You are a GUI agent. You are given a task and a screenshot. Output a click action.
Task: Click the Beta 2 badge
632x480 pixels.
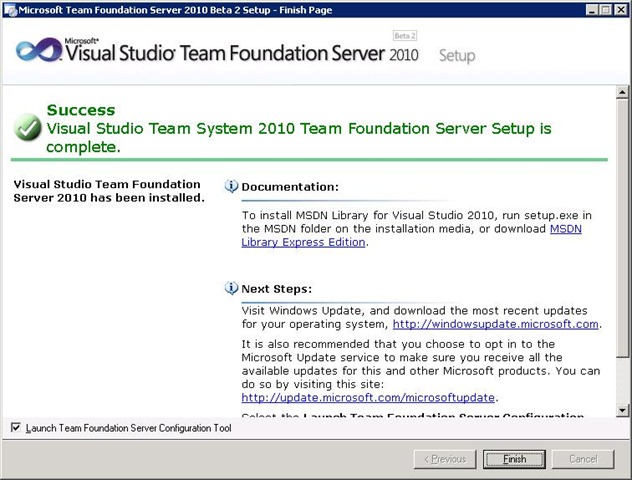405,35
